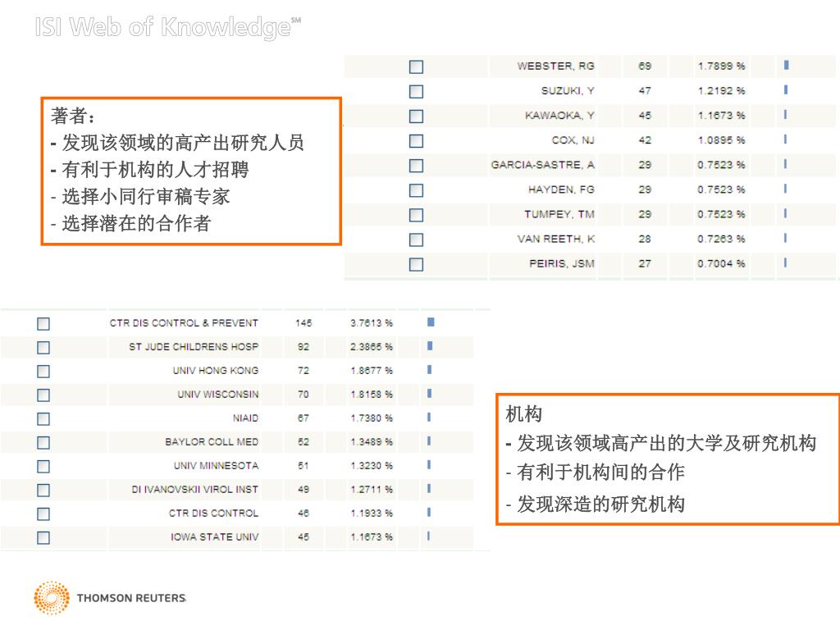Click institution DI IVANOVSKII VIROL INST
The width and height of the screenshot is (840, 630).
tap(195, 489)
